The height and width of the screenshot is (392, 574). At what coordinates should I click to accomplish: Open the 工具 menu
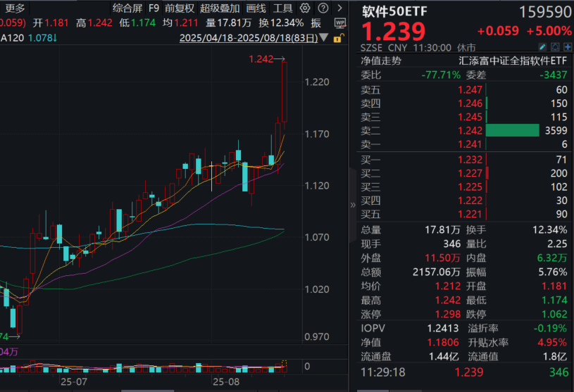tap(283, 8)
